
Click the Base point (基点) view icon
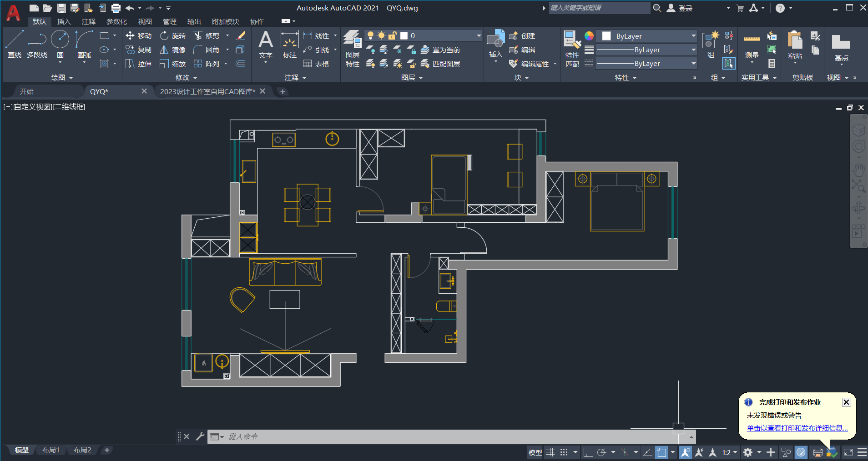pos(841,47)
